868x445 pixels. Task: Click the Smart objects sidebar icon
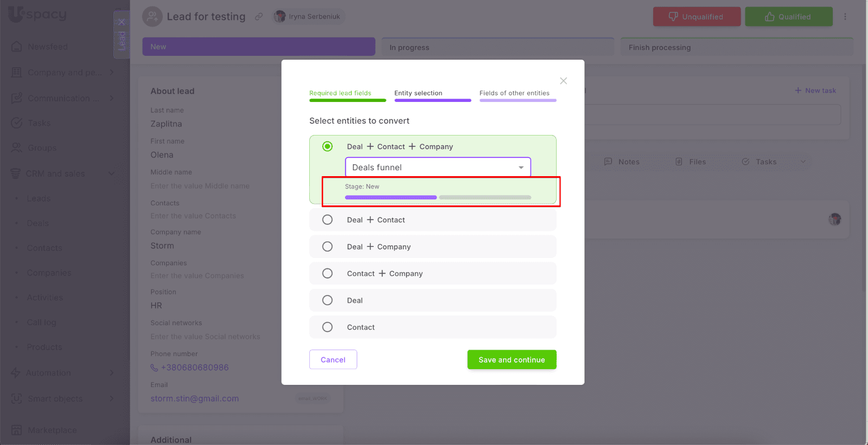point(17,398)
